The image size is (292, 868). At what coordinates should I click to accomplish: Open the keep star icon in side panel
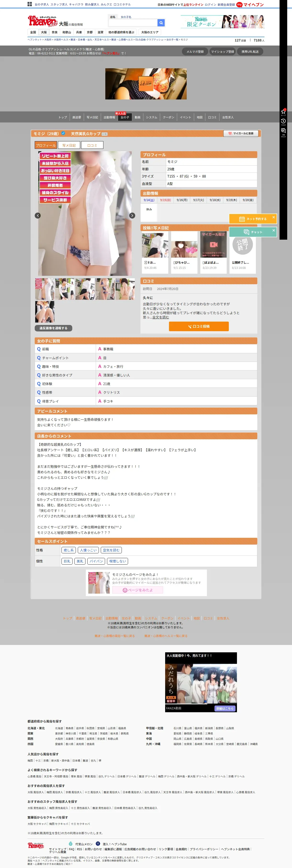(283, 111)
